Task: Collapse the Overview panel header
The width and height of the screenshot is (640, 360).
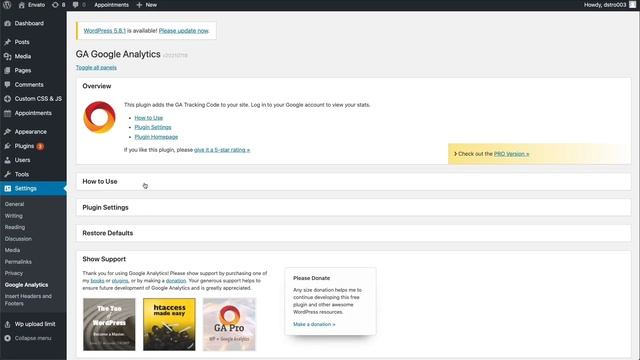Action: pos(353,86)
